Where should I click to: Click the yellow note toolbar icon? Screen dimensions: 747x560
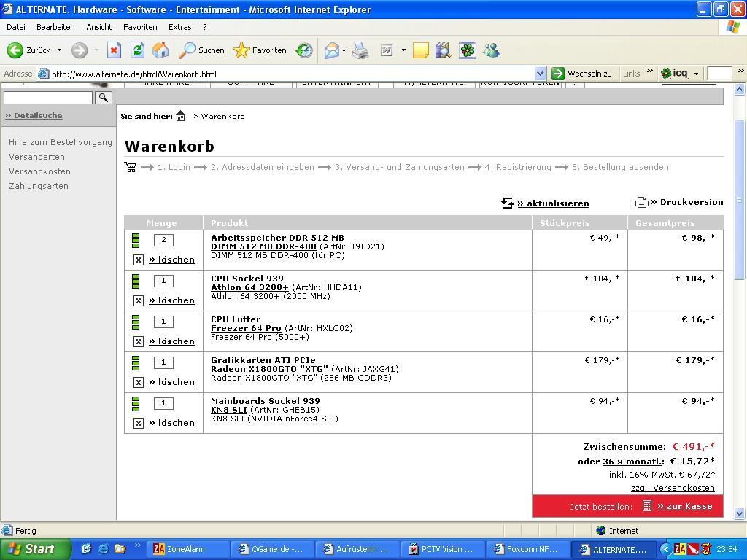(420, 50)
